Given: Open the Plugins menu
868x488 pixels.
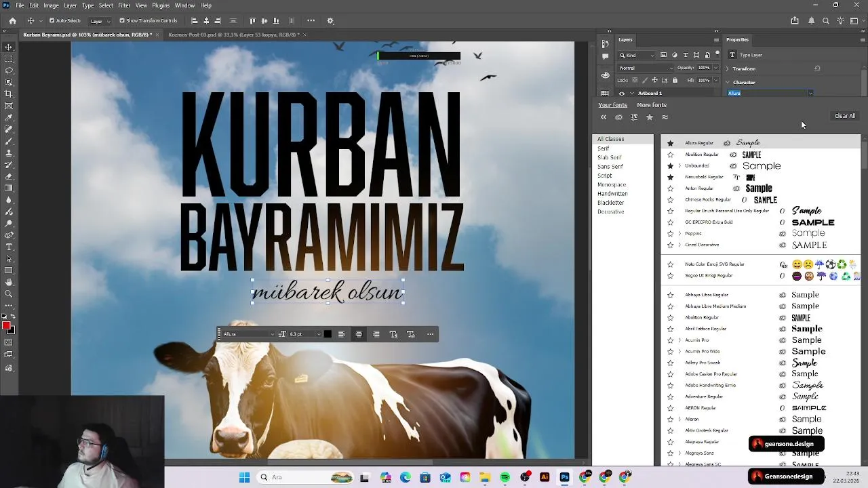Looking at the screenshot, I should [x=161, y=5].
